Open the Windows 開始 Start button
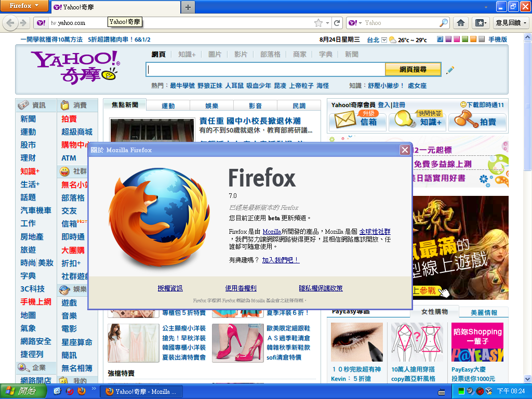The width and height of the screenshot is (532, 399). [x=23, y=391]
